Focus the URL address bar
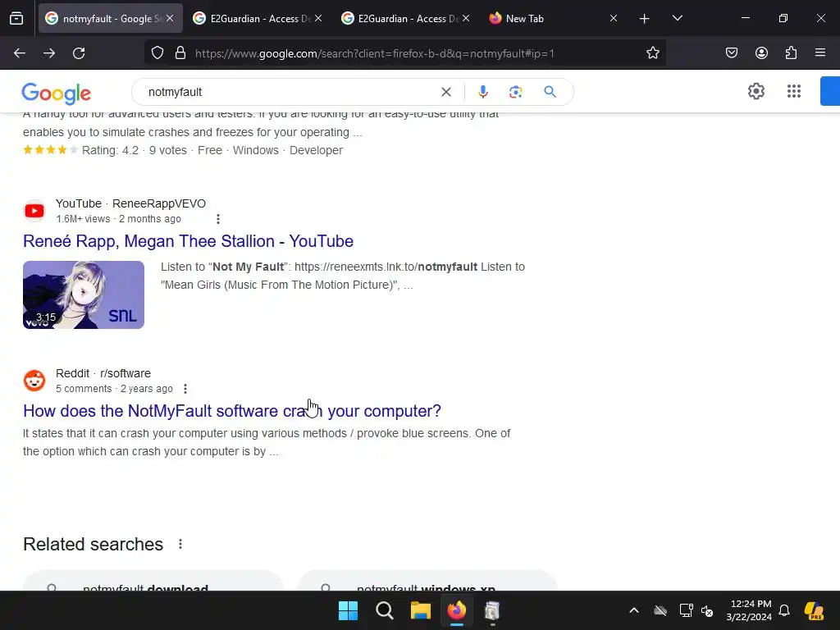Image resolution: width=840 pixels, height=630 pixels. 405,53
